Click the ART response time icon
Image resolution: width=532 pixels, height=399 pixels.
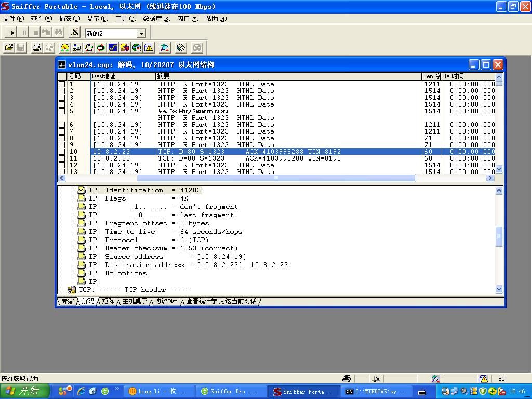click(101, 48)
